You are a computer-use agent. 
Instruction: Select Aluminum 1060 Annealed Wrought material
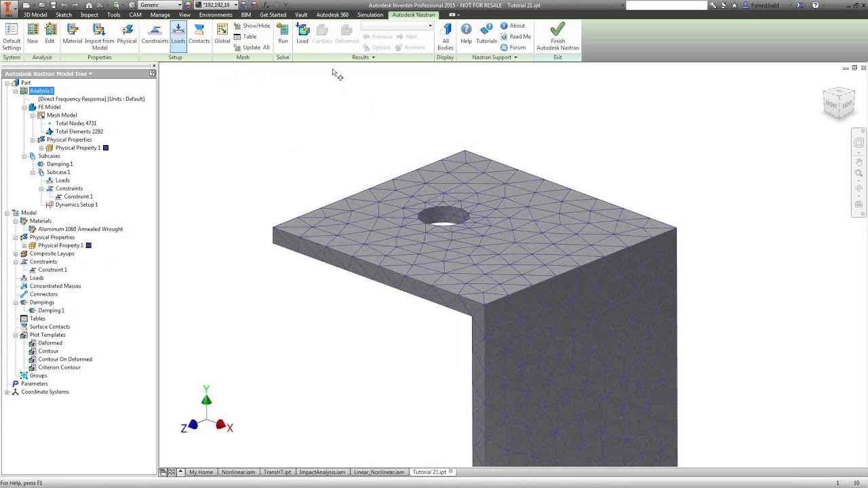80,229
